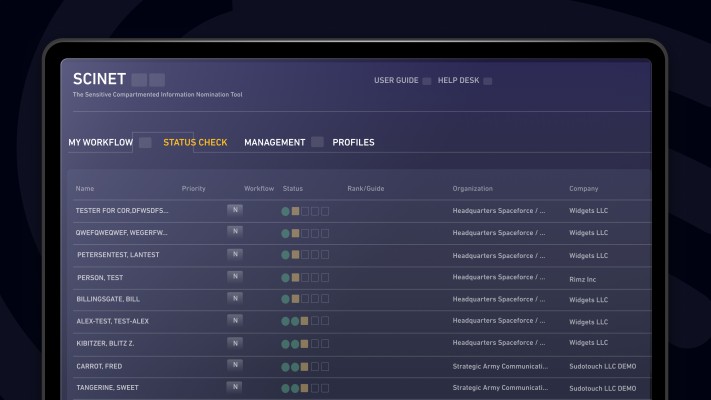Click Headquarters Spaceforce in PERSON, TEST row
This screenshot has height=400, width=711.
tap(499, 277)
